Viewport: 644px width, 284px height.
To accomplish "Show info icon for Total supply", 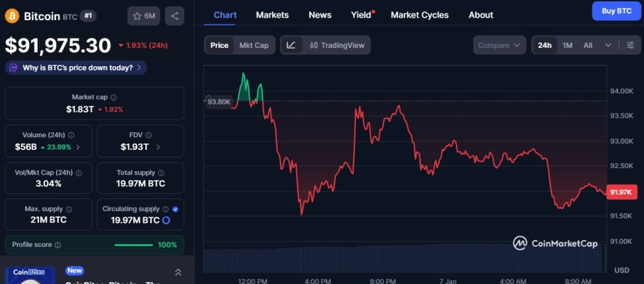I will click(x=161, y=173).
